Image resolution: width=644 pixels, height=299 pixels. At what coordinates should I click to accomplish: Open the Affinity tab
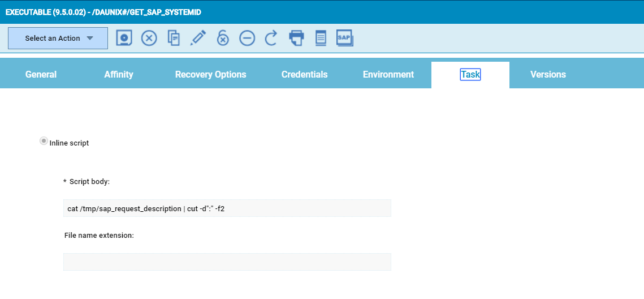tap(119, 75)
